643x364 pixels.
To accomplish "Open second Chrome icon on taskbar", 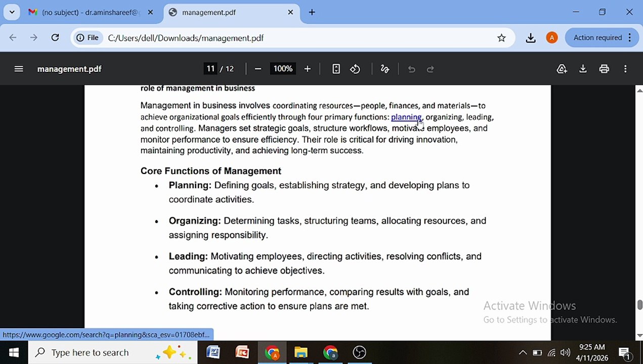I will pos(330,352).
